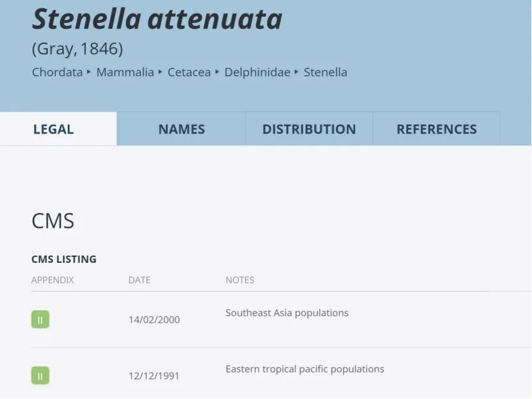Switch to the Names tab
The width and height of the screenshot is (532, 399).
click(x=181, y=129)
